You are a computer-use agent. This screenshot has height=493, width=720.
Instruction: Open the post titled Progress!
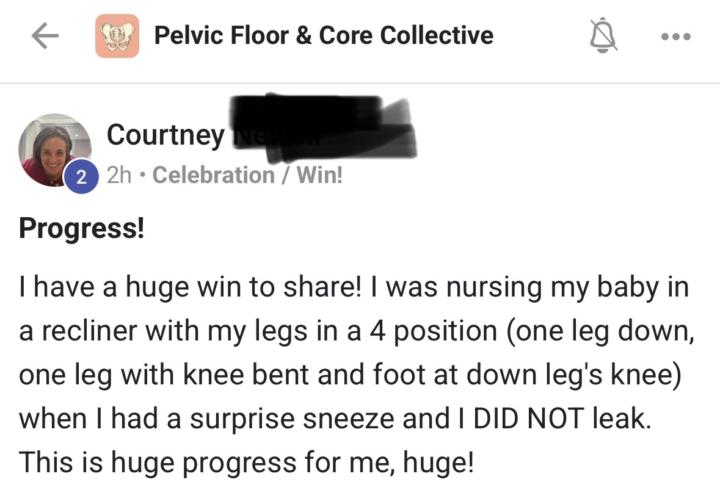82,229
